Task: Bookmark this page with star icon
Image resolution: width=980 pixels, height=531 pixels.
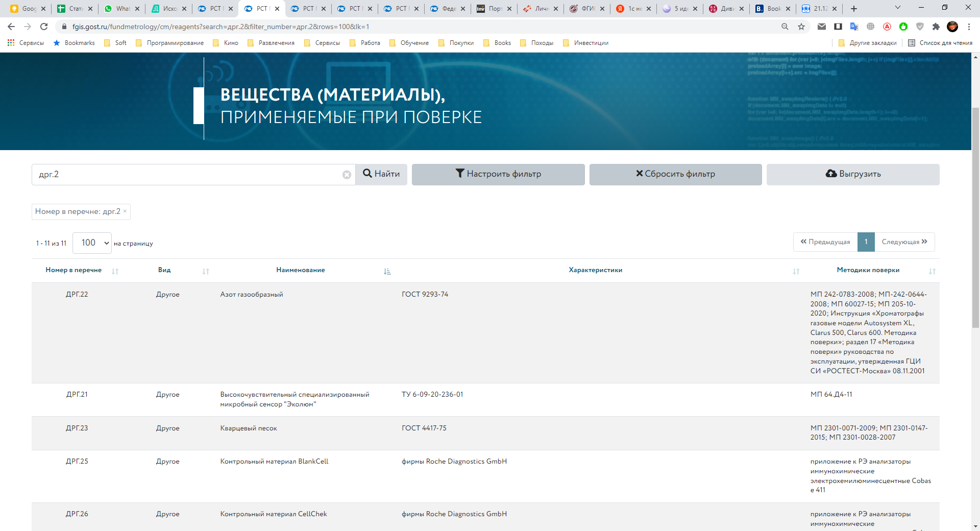Action: pos(801,27)
